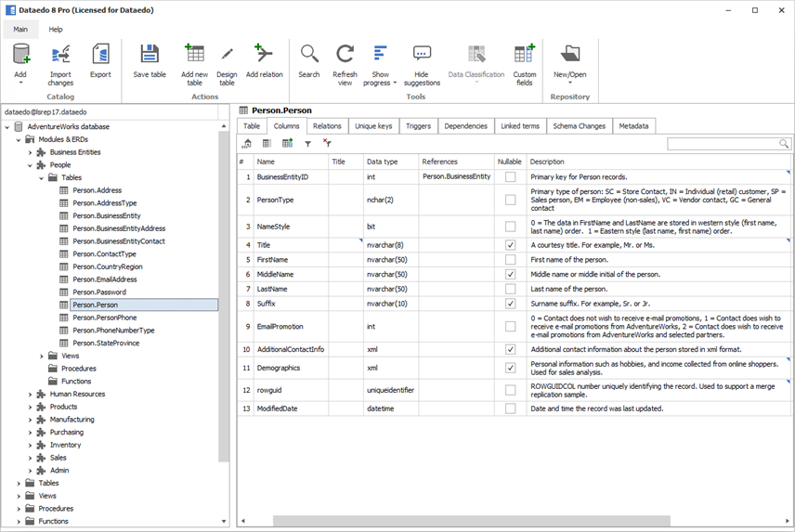Switch to the Relations tab
Screen dimensions: 795x532
(x=327, y=126)
